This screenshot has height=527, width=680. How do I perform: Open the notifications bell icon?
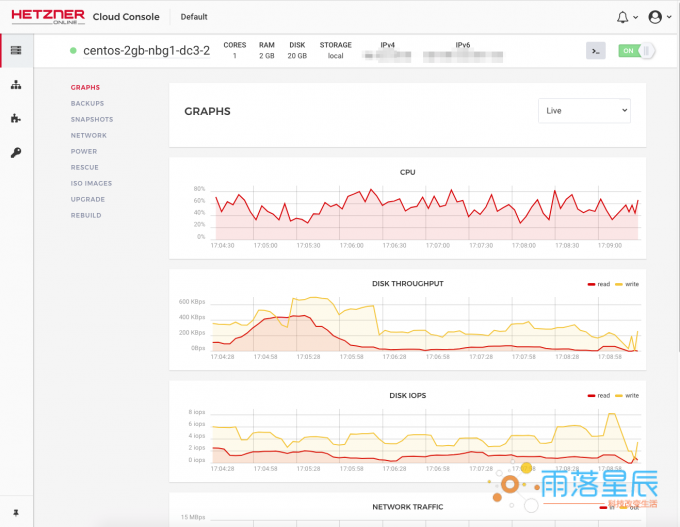point(622,17)
